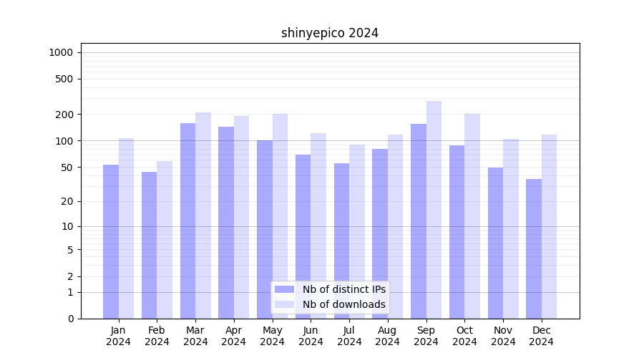The width and height of the screenshot is (644, 358).
Task: Click the September downloads bar
Action: pyautogui.click(x=434, y=209)
